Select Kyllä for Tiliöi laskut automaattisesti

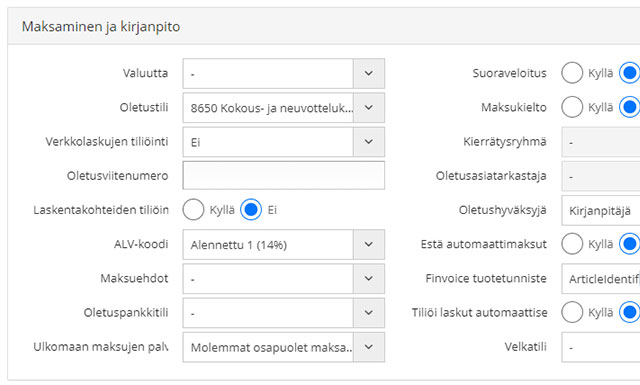[572, 312]
